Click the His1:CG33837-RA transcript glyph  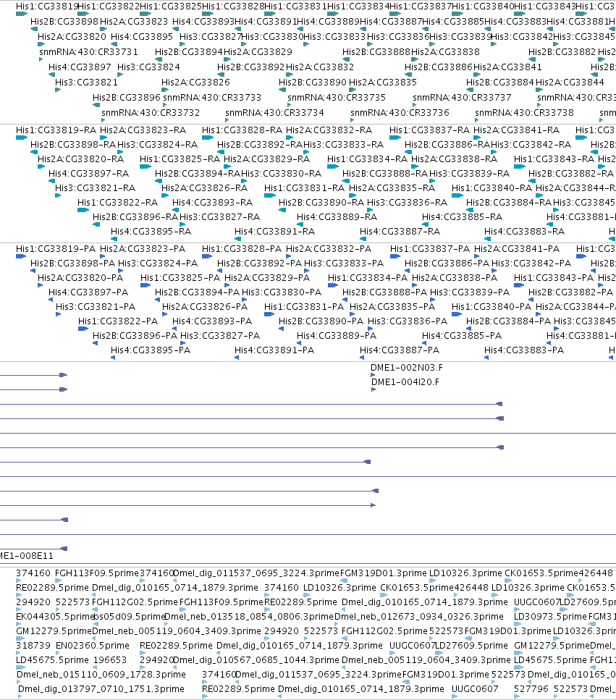pos(395,138)
